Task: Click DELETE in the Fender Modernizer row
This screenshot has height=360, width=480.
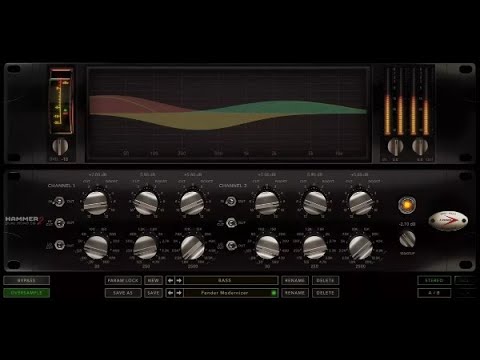Action: point(325,293)
